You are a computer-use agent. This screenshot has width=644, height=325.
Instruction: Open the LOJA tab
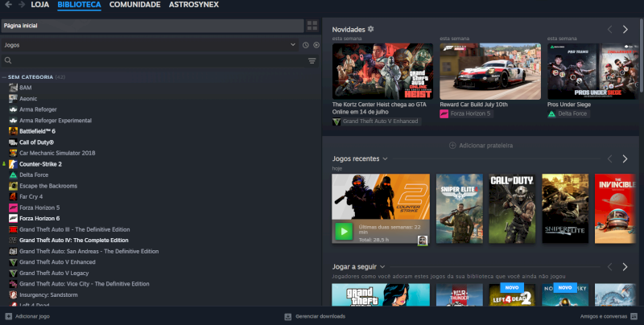coord(39,5)
